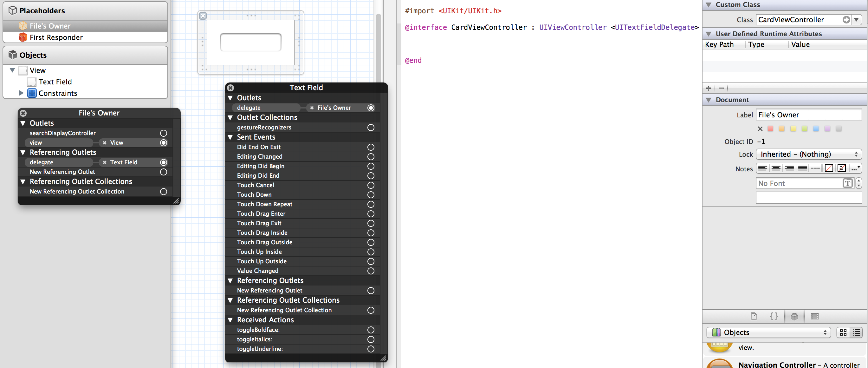
Task: Click the searchDisplayController outlet circle
Action: (164, 133)
